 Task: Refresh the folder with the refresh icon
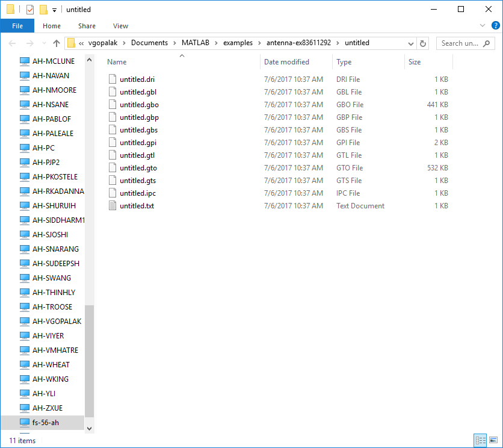coord(424,43)
